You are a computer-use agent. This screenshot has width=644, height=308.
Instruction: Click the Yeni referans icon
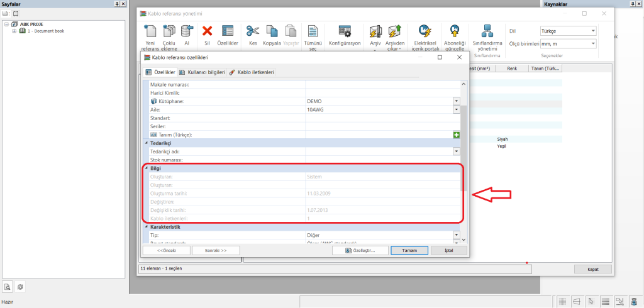coord(150,31)
